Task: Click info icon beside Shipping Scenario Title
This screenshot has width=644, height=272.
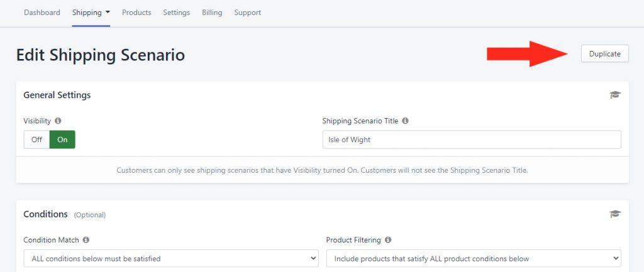Action: pos(405,121)
